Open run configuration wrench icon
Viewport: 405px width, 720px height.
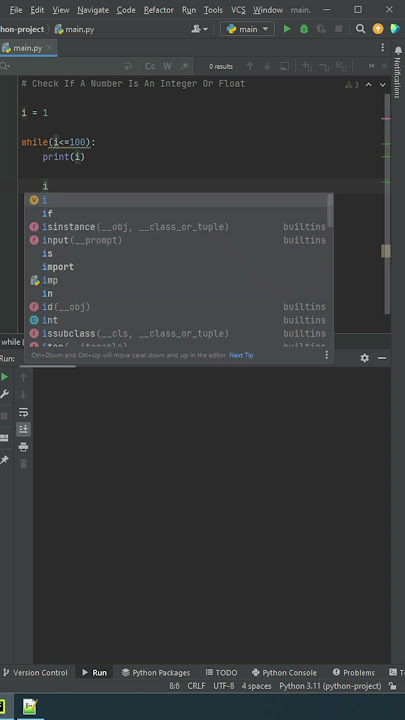point(5,394)
